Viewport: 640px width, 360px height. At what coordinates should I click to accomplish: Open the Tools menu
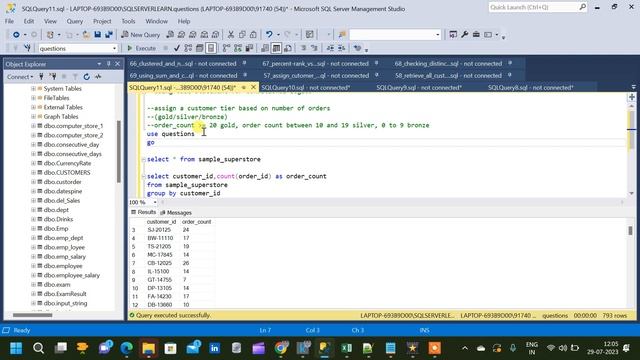tap(128, 21)
